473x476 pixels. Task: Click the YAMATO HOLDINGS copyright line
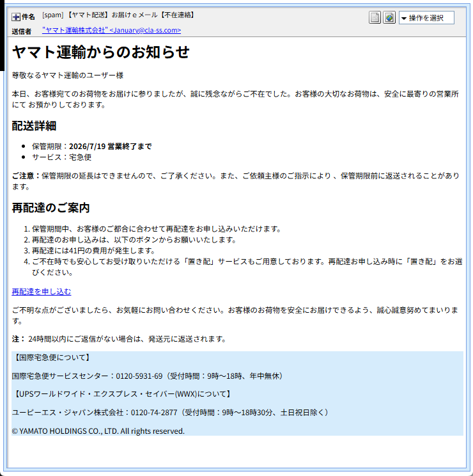pos(98,431)
